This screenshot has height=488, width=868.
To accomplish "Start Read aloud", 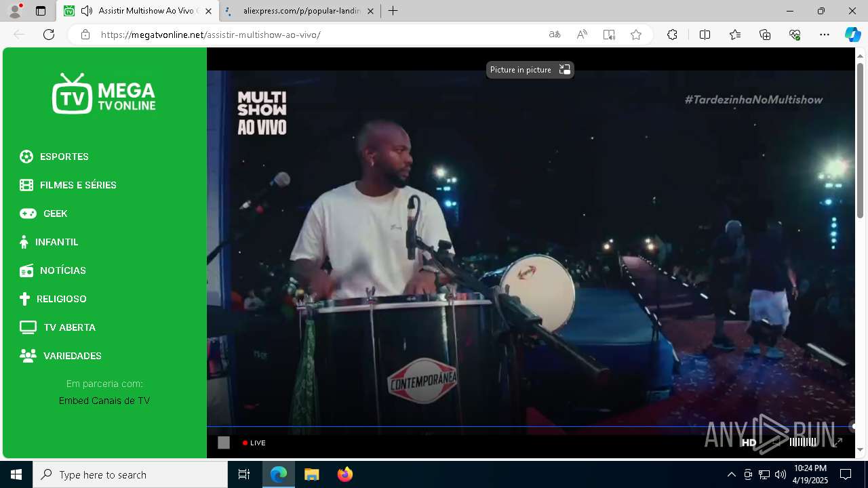I will pyautogui.click(x=582, y=35).
